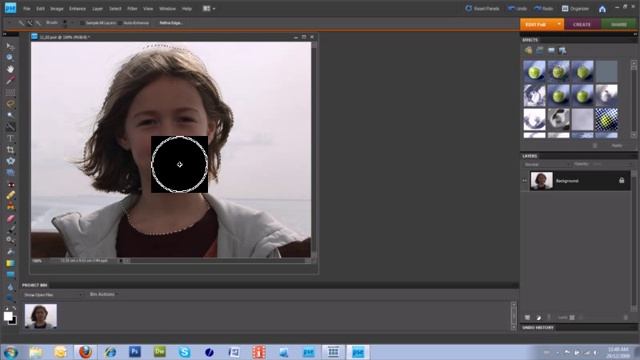The height and width of the screenshot is (360, 640).
Task: Open the Filter menu
Action: tap(132, 9)
